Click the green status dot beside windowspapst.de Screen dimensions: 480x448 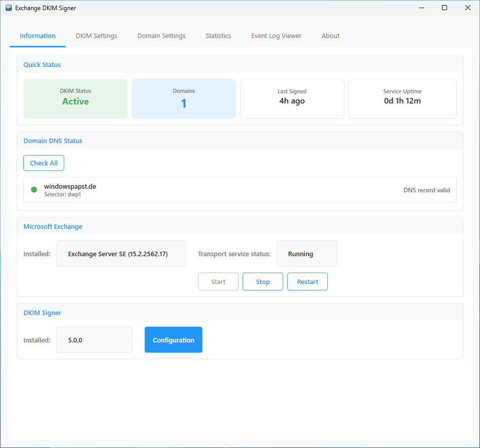click(34, 190)
